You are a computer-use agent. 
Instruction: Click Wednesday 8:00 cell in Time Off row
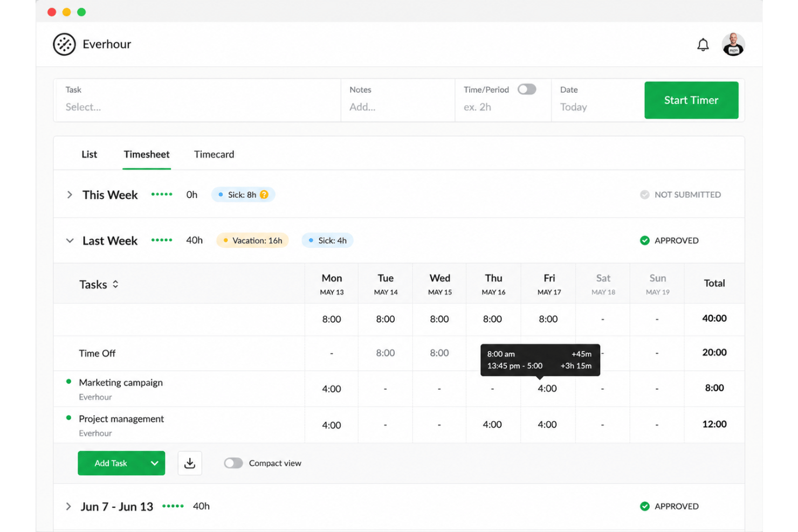click(x=439, y=353)
